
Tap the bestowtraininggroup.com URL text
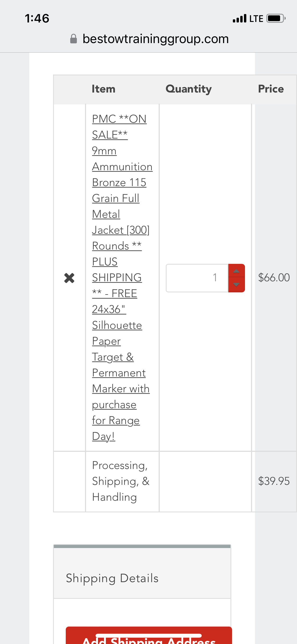click(155, 39)
